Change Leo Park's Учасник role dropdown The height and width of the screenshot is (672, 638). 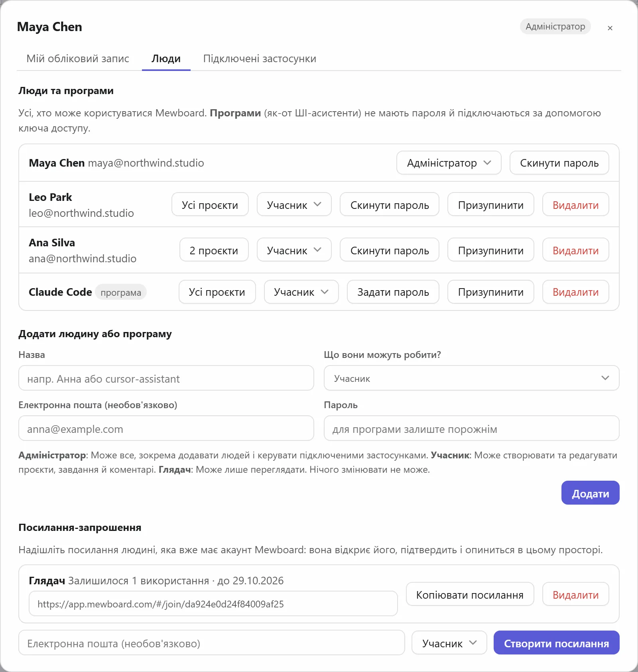point(294,204)
